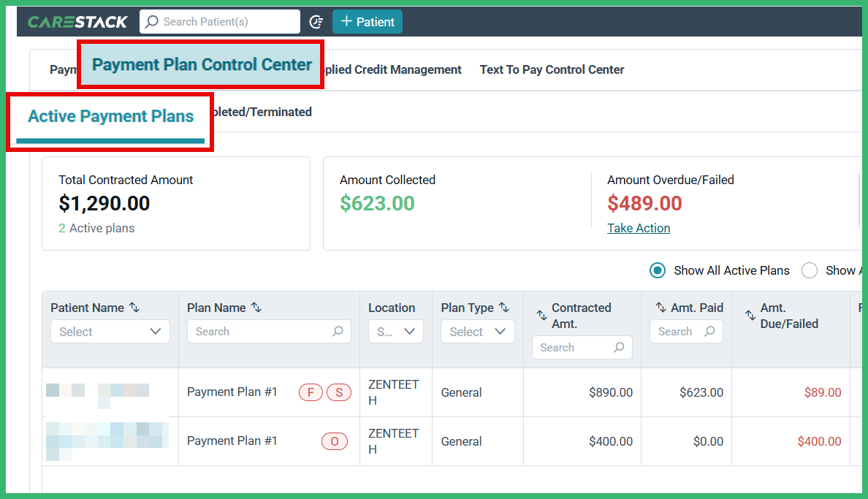The width and height of the screenshot is (868, 499).
Task: Click the search magnifier in Search Patient(s)
Action: point(151,21)
